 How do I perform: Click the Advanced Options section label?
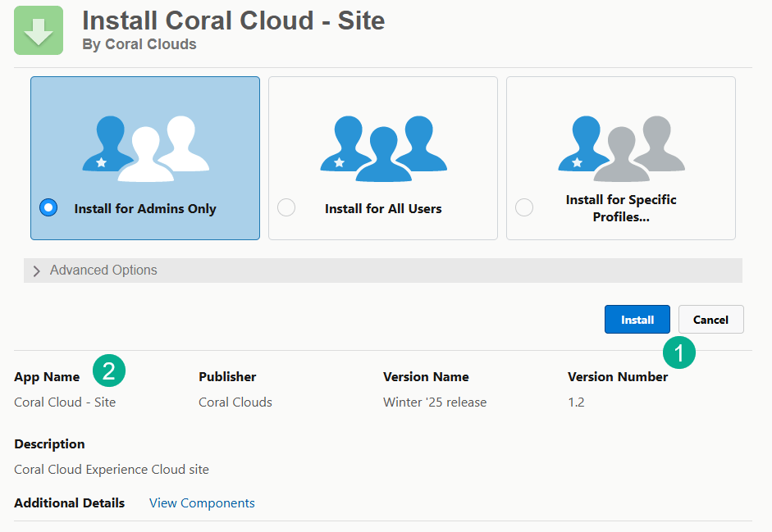click(x=103, y=271)
